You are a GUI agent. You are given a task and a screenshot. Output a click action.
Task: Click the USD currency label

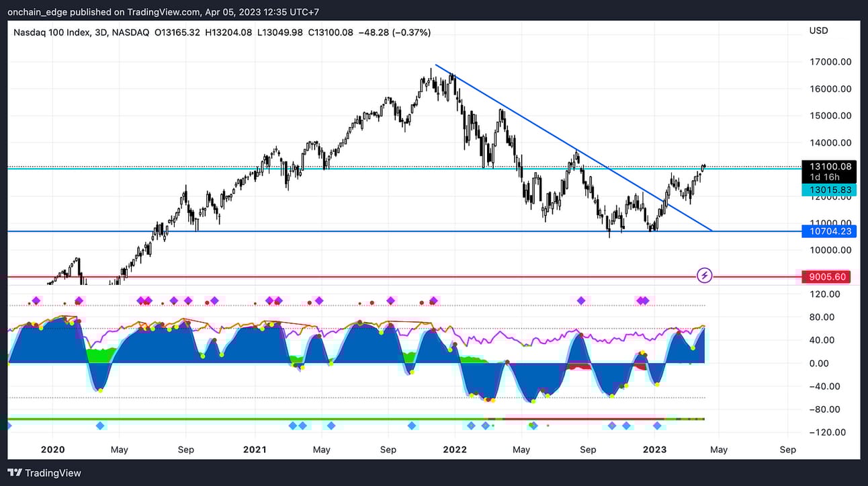click(819, 31)
